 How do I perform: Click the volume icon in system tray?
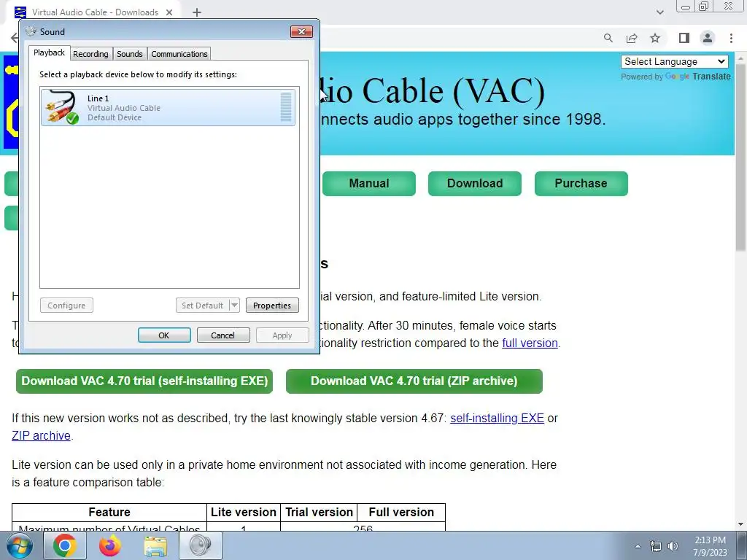[x=673, y=546]
